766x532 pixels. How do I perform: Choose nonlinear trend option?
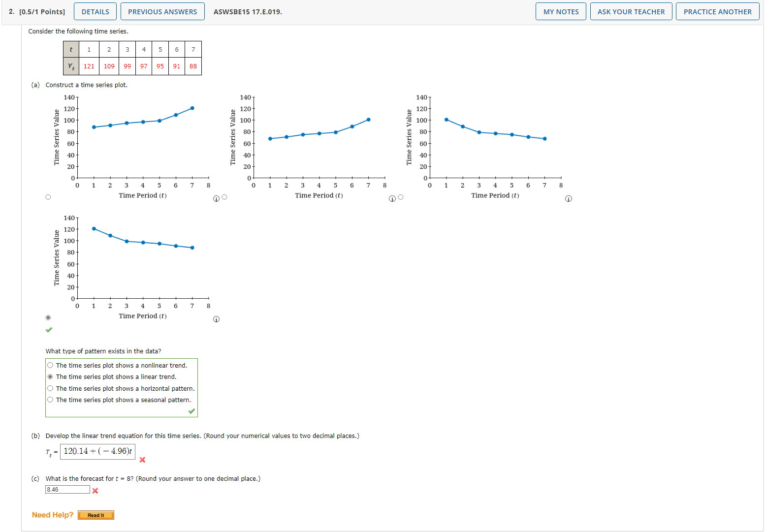click(x=50, y=365)
